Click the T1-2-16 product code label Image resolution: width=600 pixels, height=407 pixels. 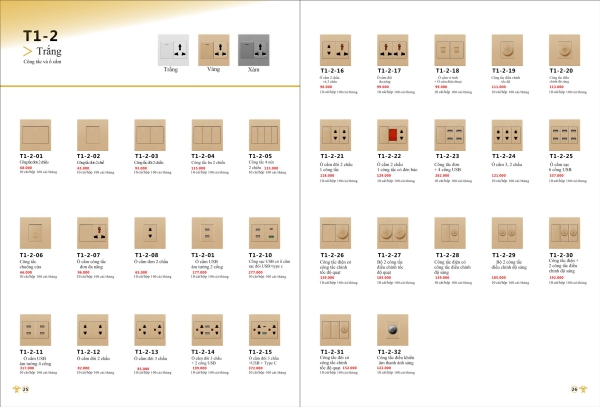332,71
